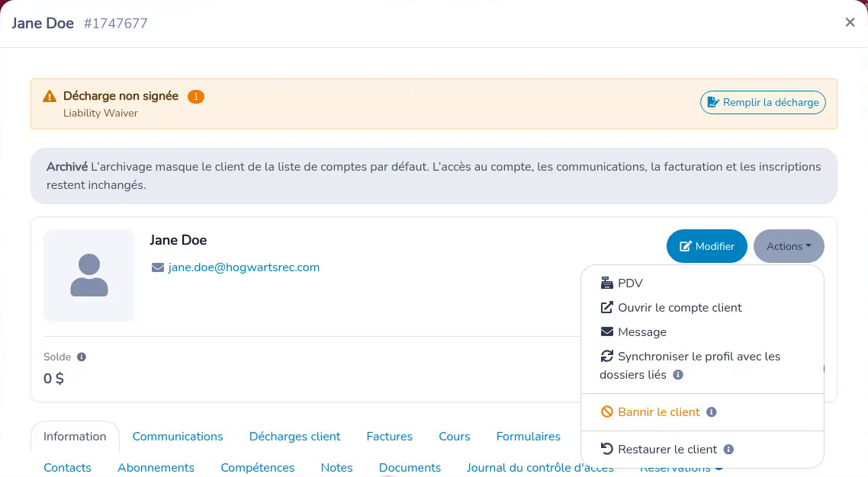Click the PDV cash register icon
Image resolution: width=868 pixels, height=477 pixels.
click(606, 283)
